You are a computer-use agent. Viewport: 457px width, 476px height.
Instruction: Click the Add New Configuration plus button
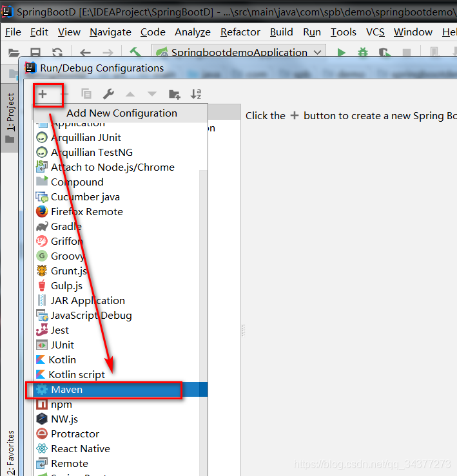point(43,94)
